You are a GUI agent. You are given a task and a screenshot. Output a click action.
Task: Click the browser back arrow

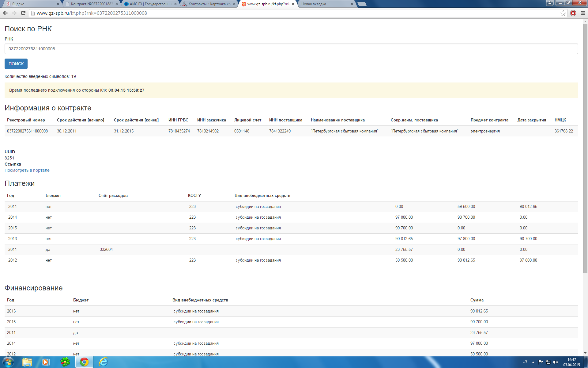[x=5, y=13]
